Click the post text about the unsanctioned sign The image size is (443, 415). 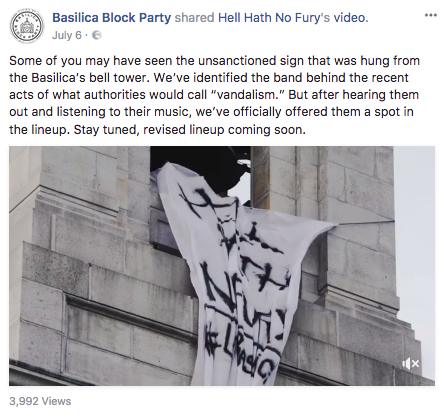coord(214,95)
